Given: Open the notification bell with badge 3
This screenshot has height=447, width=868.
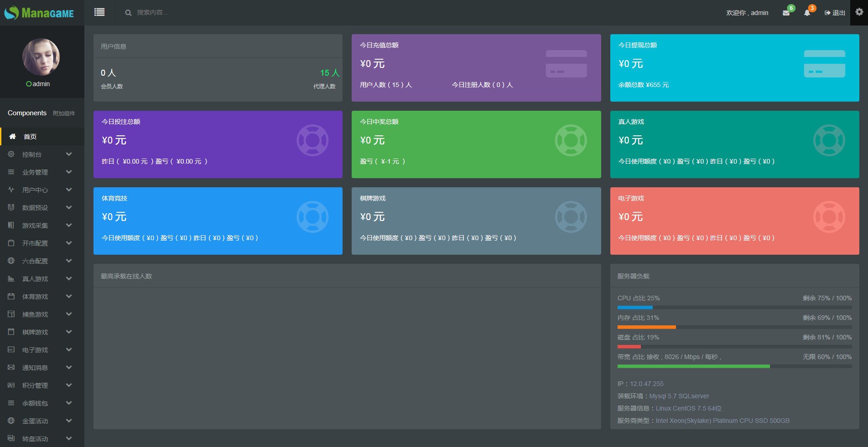Looking at the screenshot, I should (x=807, y=13).
